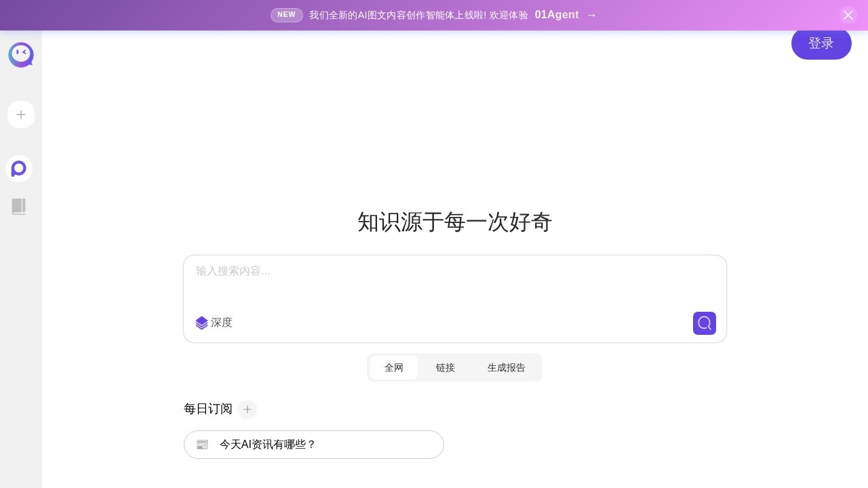Click the arrow icon in the top banner
Viewport: 868px width, 488px height.
point(591,15)
